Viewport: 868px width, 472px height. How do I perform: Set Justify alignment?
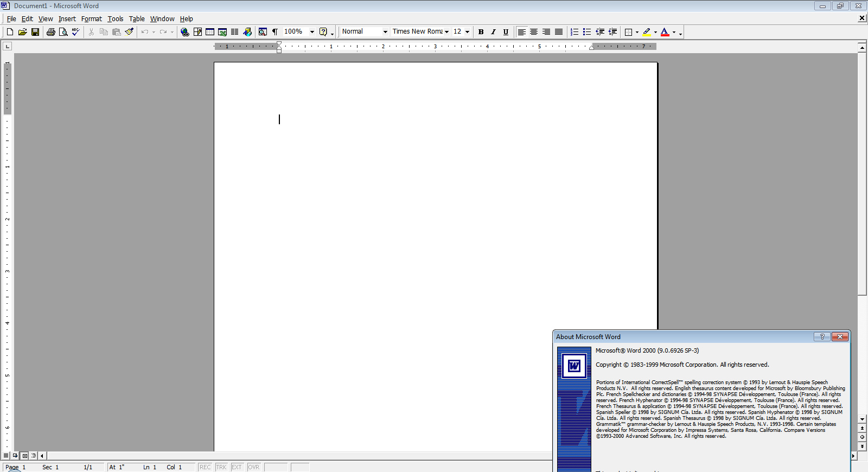559,32
